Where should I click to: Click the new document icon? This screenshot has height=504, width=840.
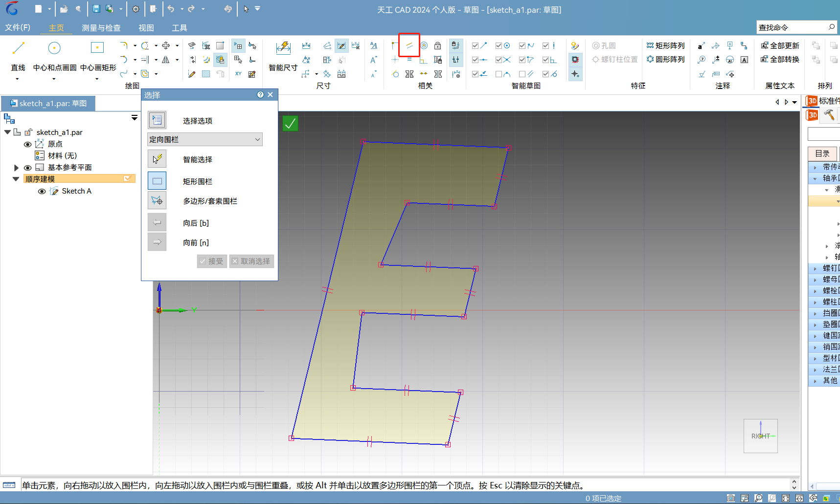tap(39, 9)
